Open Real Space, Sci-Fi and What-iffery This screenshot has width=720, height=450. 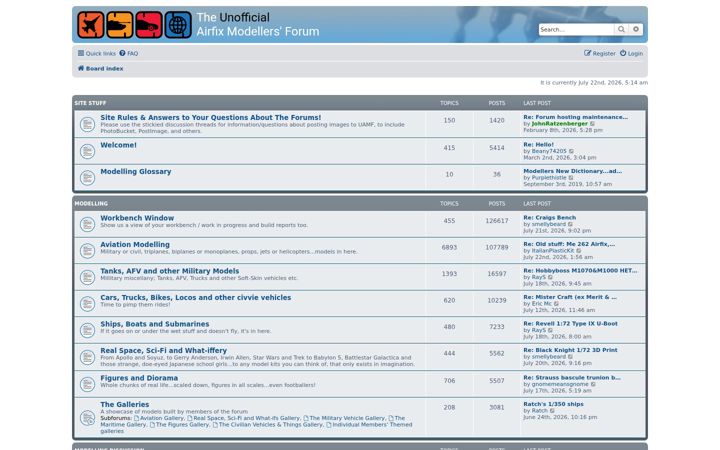tap(163, 350)
